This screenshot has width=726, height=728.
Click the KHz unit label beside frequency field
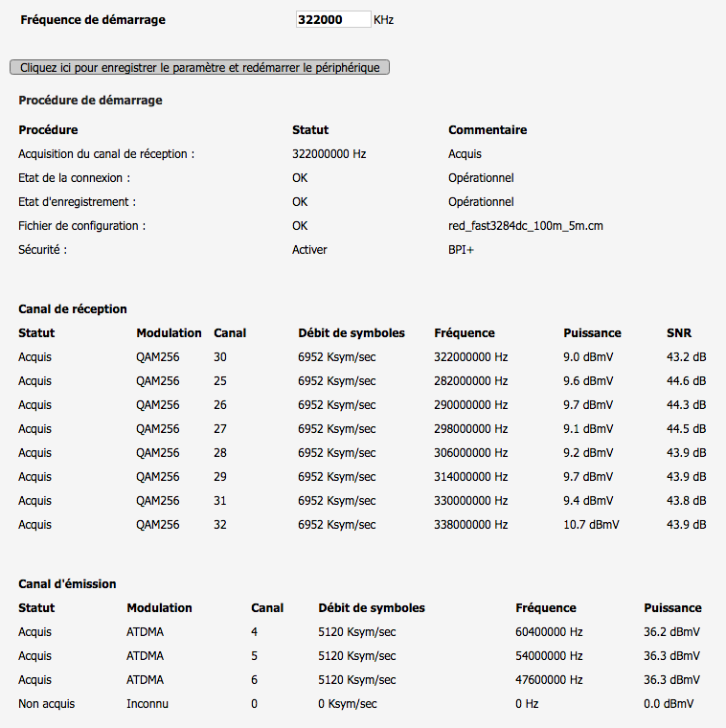(x=383, y=20)
